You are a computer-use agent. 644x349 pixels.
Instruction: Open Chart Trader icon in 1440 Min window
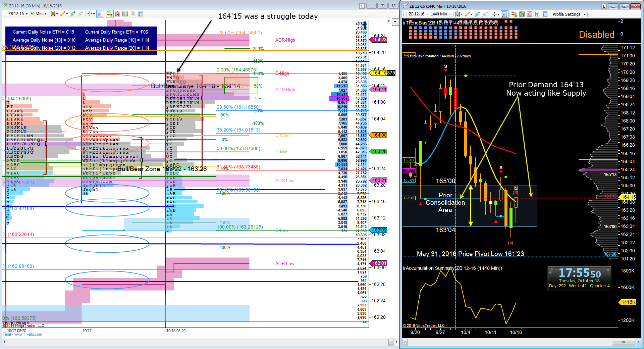tap(514, 14)
